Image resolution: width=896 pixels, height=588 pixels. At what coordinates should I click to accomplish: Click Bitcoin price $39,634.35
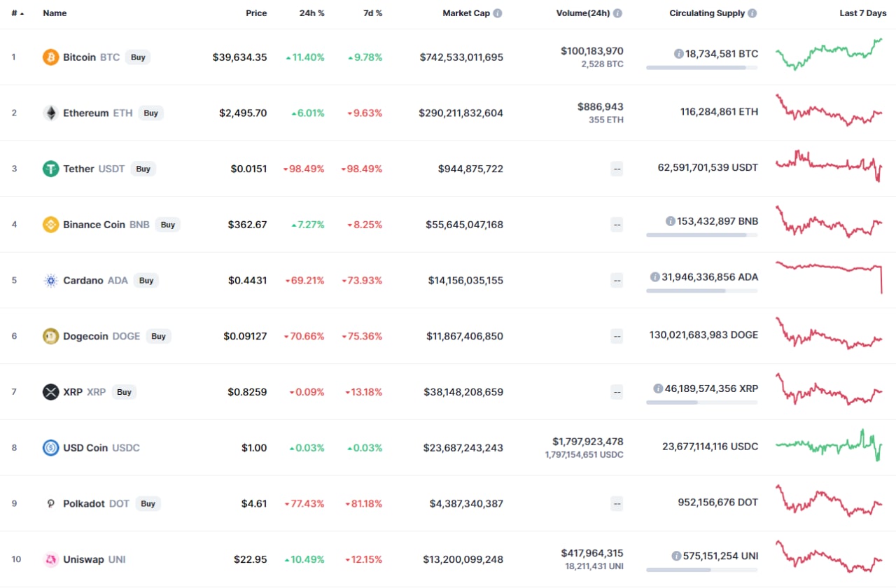tap(239, 57)
